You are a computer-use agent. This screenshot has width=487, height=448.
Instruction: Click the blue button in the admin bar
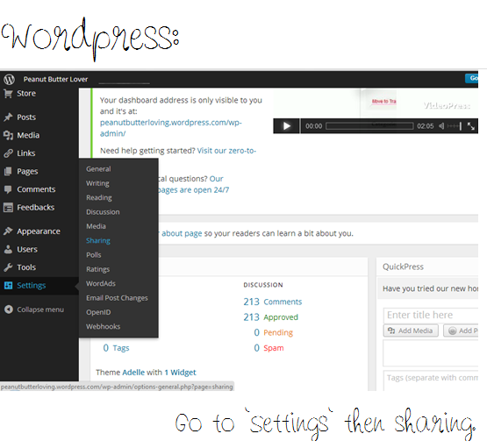tap(471, 79)
